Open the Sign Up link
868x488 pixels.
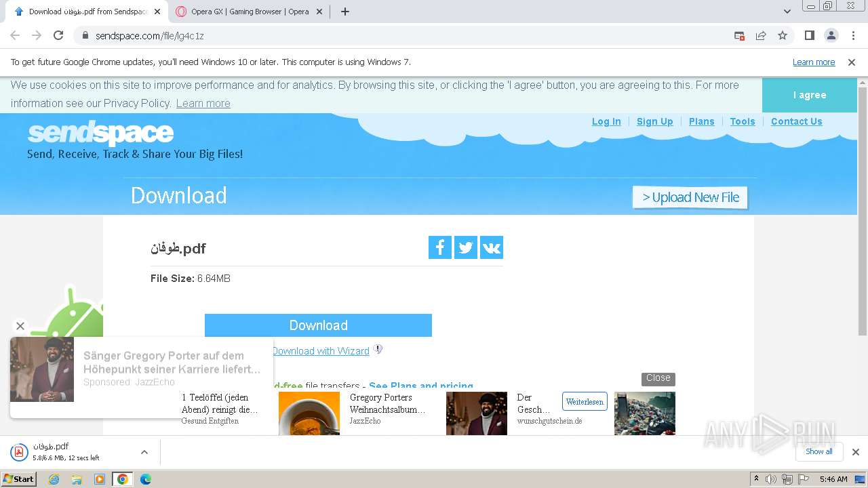[x=654, y=121]
